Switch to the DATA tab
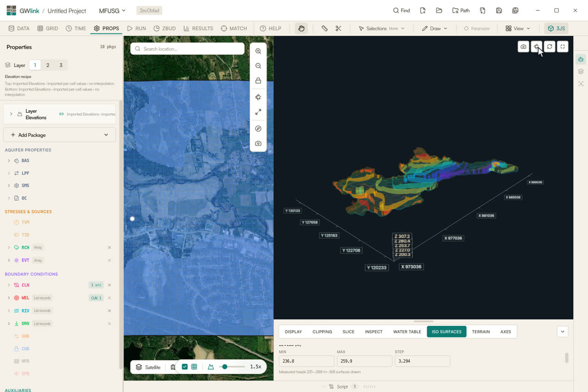 point(19,28)
